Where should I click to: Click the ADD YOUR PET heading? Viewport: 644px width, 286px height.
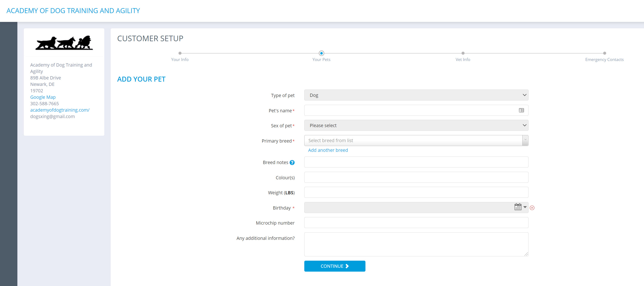point(141,79)
